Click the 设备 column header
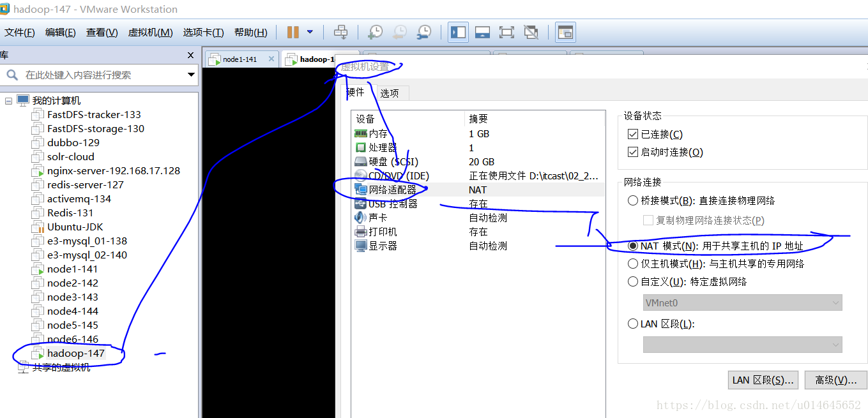The image size is (868, 418). [x=407, y=119]
